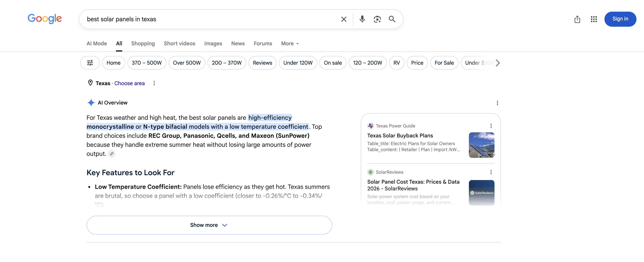Click the Reviews filter chip
This screenshot has width=644, height=262.
(x=262, y=63)
